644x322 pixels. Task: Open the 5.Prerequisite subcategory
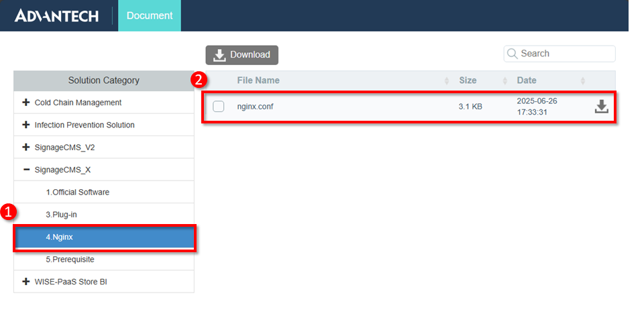click(x=70, y=260)
